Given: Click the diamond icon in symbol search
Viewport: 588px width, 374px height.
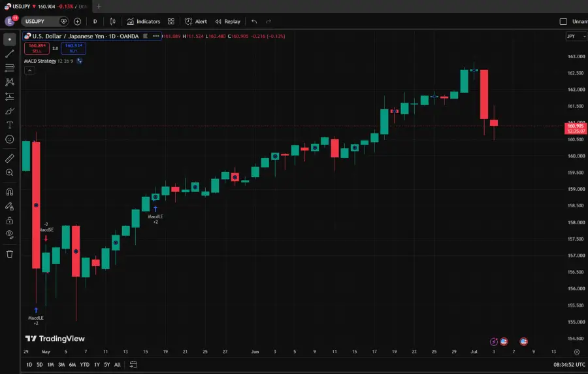Looking at the screenshot, I should (63, 22).
